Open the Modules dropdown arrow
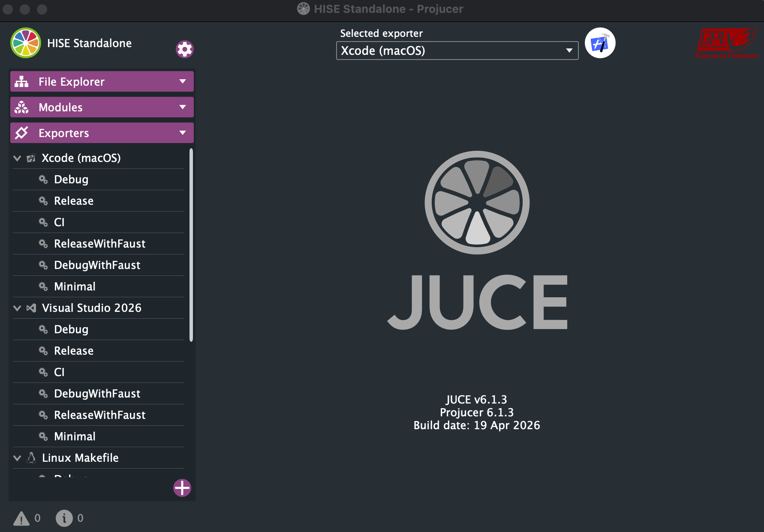Image resolution: width=764 pixels, height=532 pixels. [183, 107]
